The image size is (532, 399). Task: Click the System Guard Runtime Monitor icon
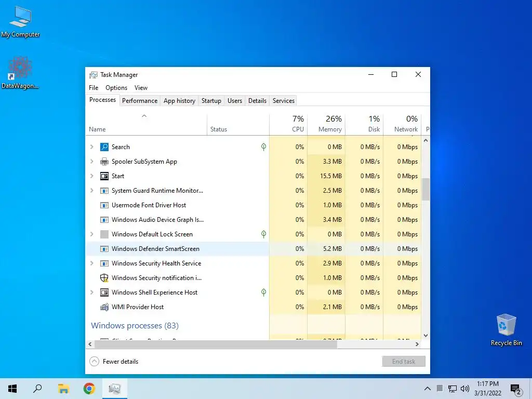click(x=104, y=191)
